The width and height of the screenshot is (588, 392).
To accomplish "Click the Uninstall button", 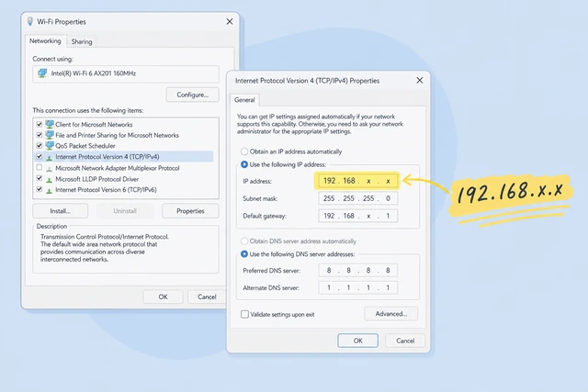I will [125, 211].
